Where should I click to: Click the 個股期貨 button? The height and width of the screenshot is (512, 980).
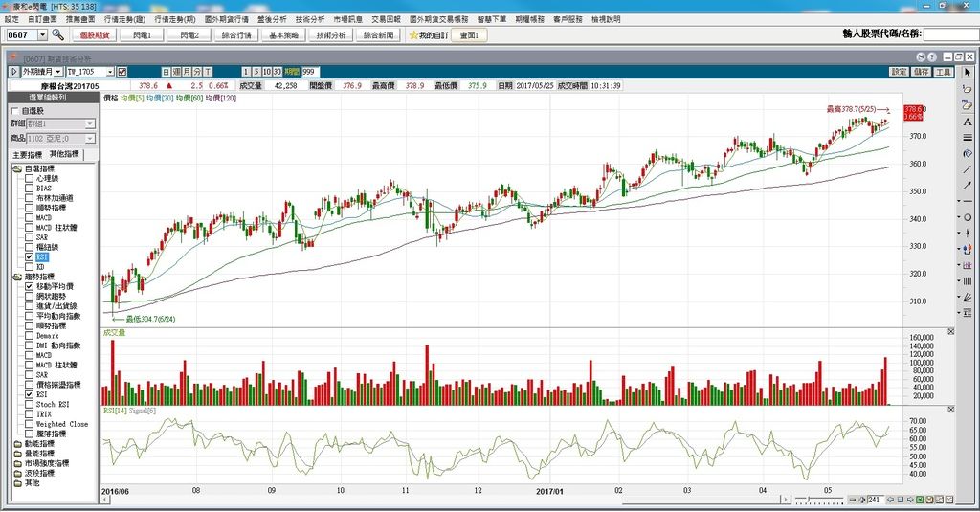95,35
